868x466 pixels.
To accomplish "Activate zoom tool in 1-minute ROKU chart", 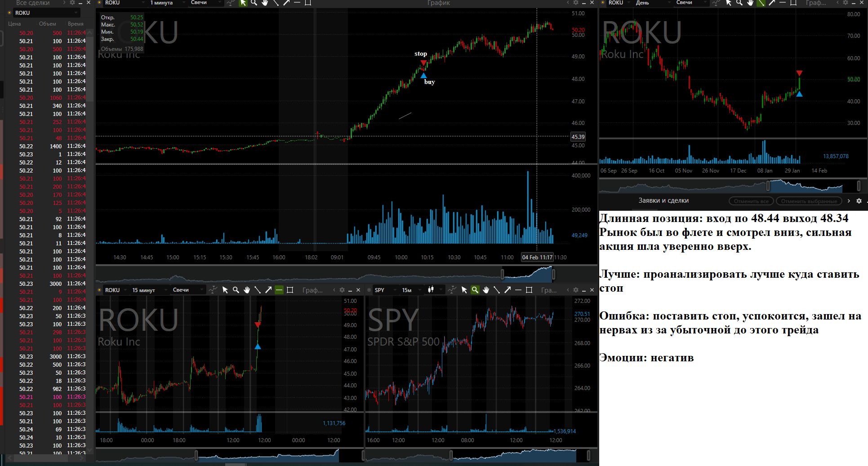I will 254,3.
